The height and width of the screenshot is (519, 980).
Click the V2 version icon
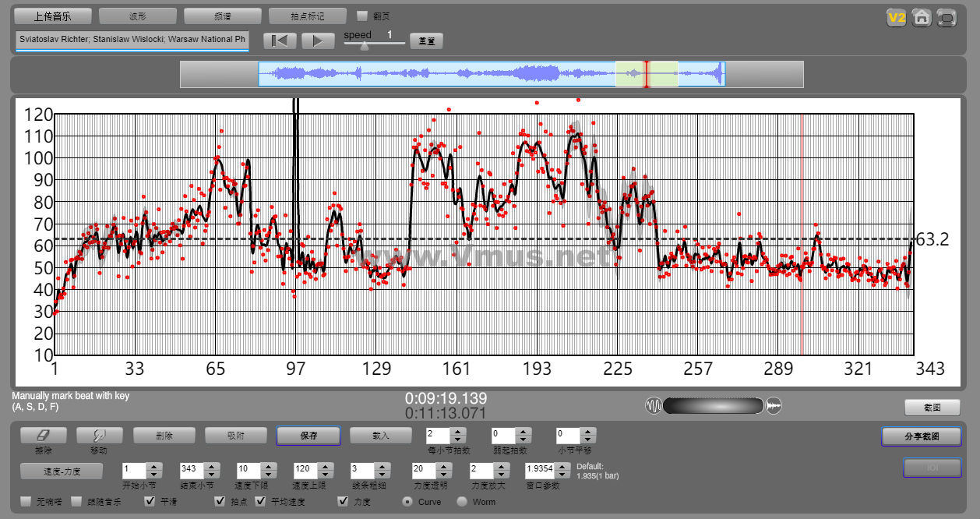click(897, 18)
